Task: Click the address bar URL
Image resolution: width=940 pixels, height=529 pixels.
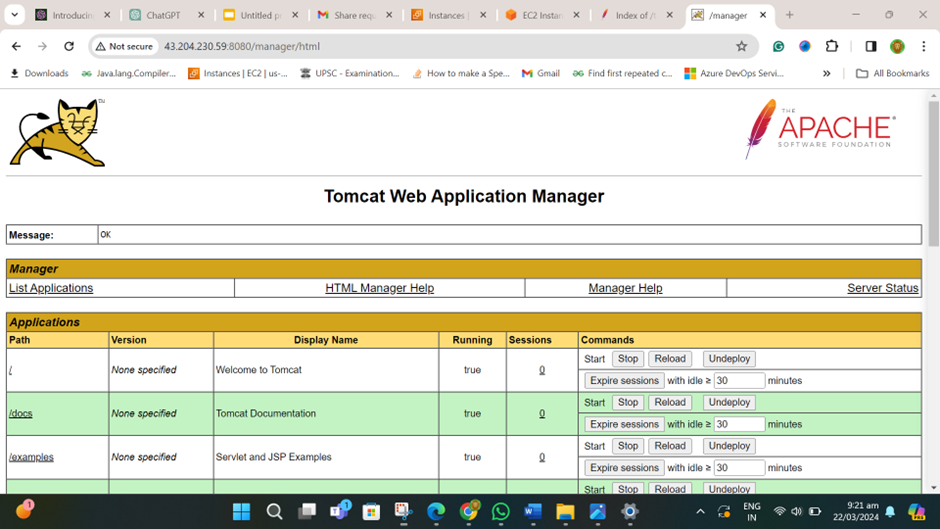Action: tap(242, 46)
